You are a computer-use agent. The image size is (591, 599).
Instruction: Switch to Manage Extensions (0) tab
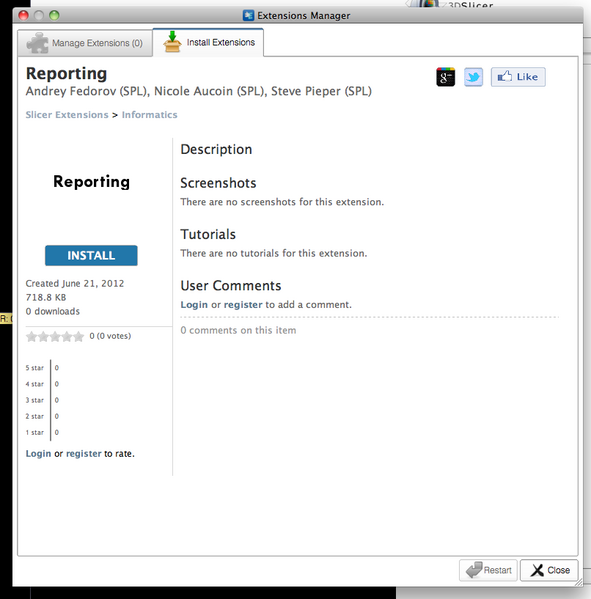pyautogui.click(x=85, y=43)
